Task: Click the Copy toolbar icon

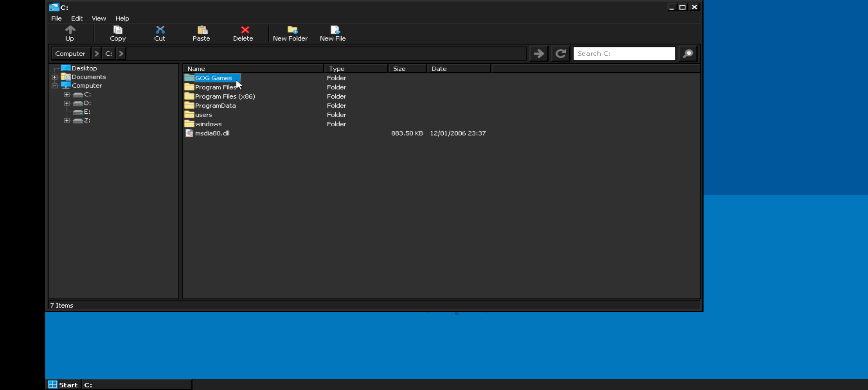Action: 118,30
